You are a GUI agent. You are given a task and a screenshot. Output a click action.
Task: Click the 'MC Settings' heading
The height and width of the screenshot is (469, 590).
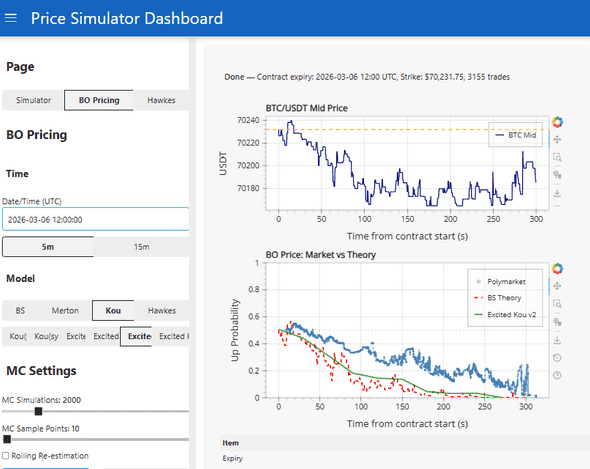point(41,371)
